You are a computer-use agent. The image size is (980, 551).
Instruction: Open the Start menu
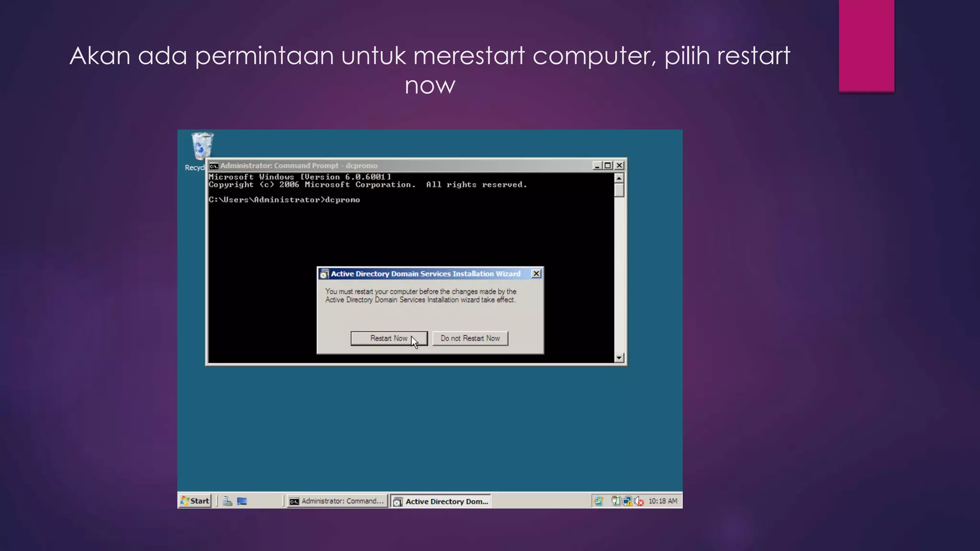pos(195,501)
